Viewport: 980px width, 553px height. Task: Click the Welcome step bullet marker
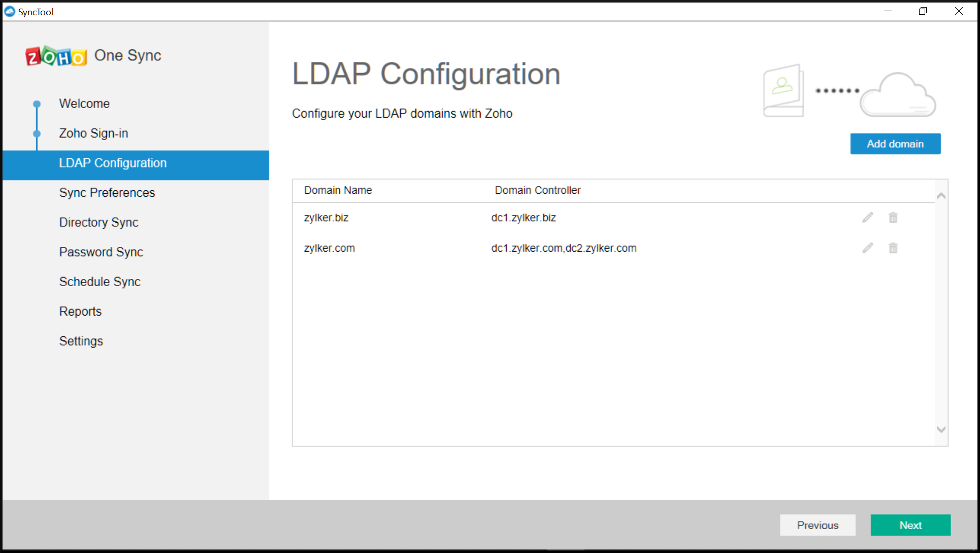point(37,104)
